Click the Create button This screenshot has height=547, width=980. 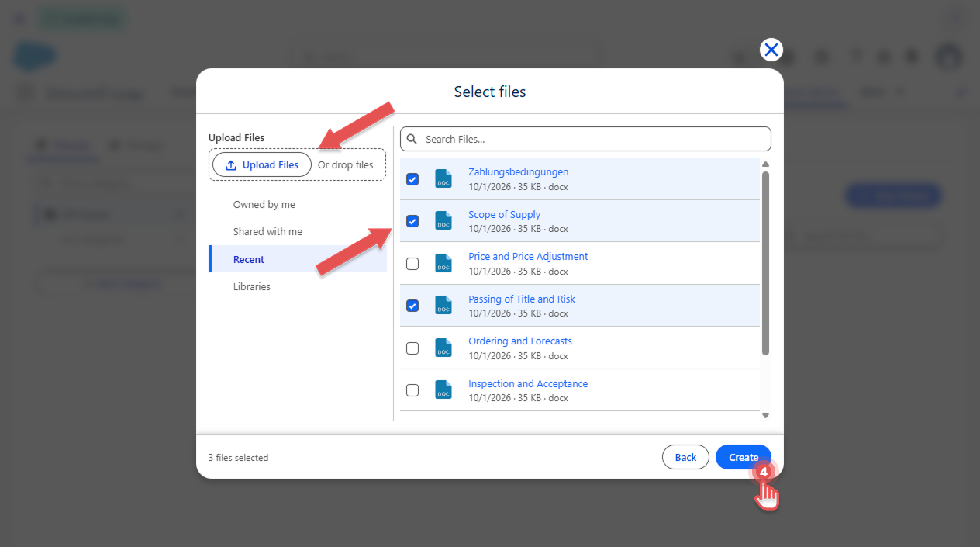[x=743, y=457]
